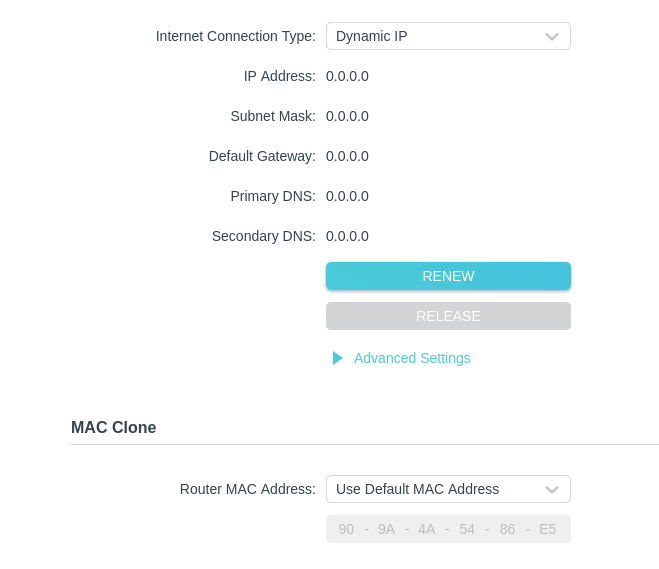Click the Primary DNS value
Viewport: 659px width, 569px height.
[x=347, y=196]
